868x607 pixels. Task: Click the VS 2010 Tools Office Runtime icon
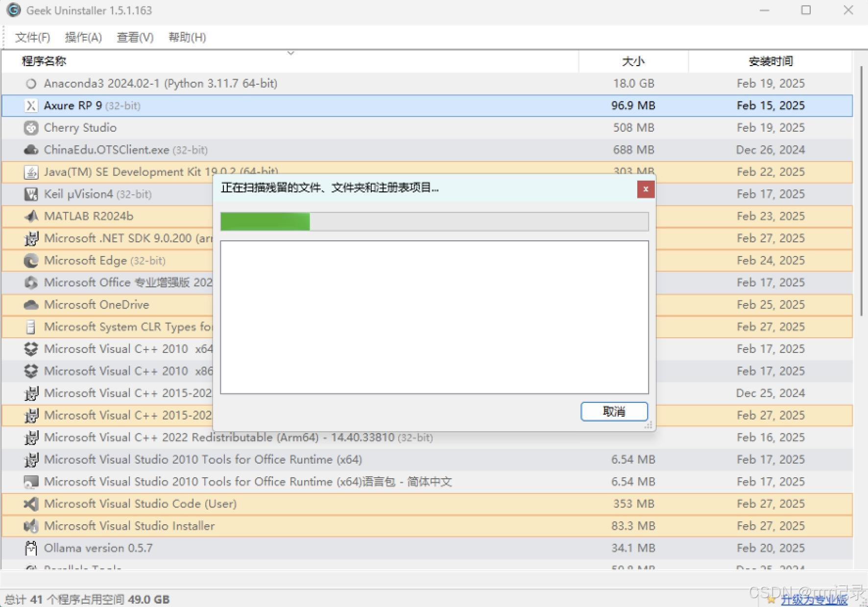point(31,460)
